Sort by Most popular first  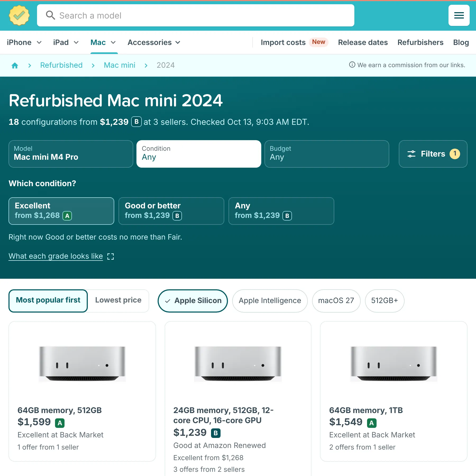pos(48,301)
